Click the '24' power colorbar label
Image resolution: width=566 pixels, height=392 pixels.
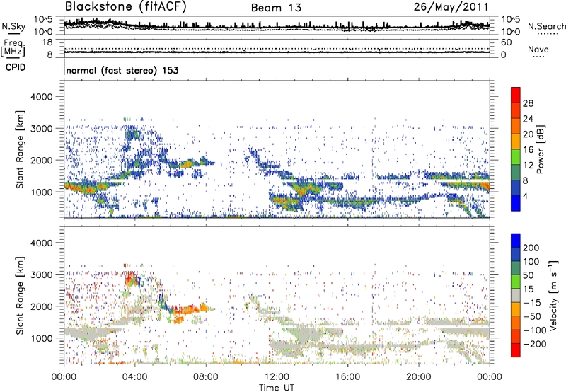[x=528, y=119]
